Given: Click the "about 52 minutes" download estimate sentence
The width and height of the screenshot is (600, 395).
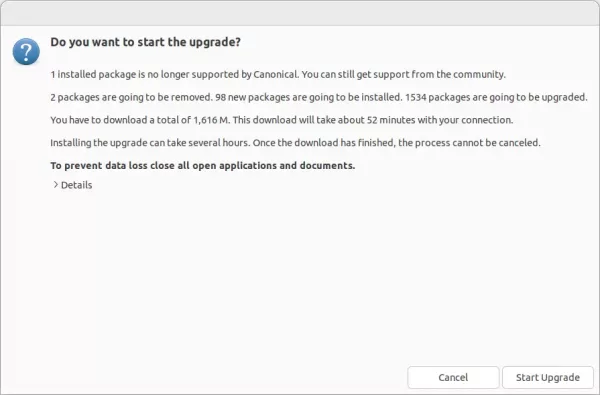Looking at the screenshot, I should [373, 120].
